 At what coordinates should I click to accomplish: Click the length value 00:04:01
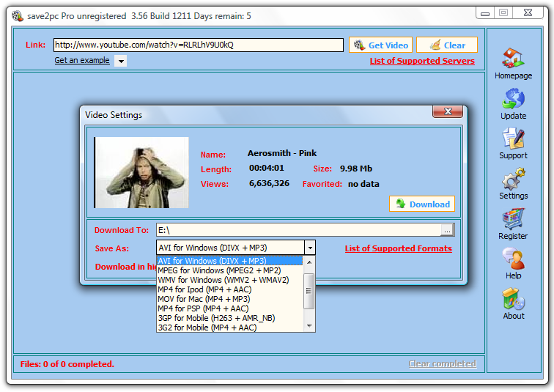tap(267, 168)
